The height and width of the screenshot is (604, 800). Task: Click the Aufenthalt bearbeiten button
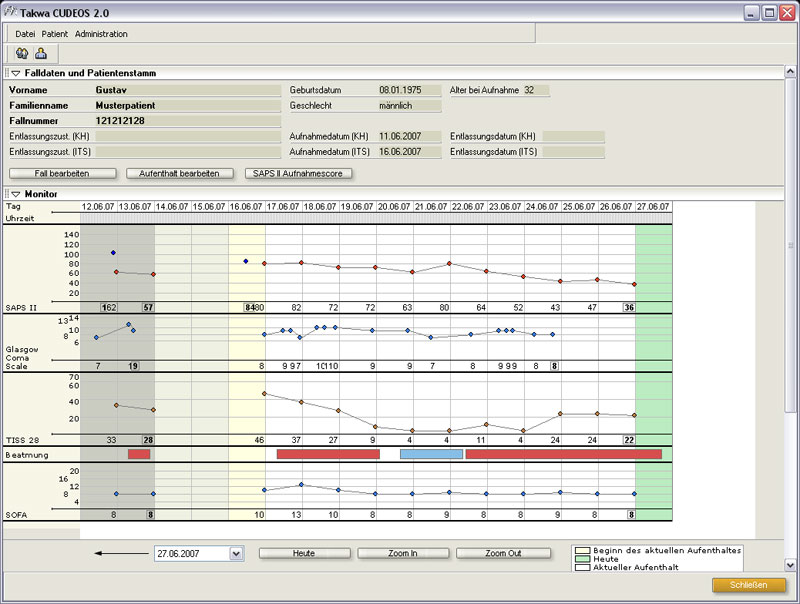tap(180, 173)
